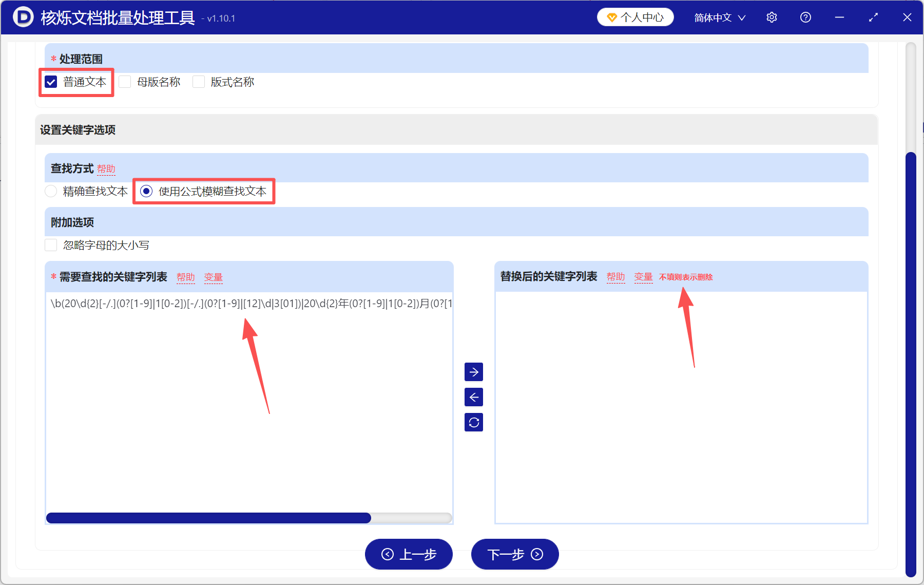924x585 pixels.
Task: Click the fullscreen expand icon in title bar
Action: point(873,17)
